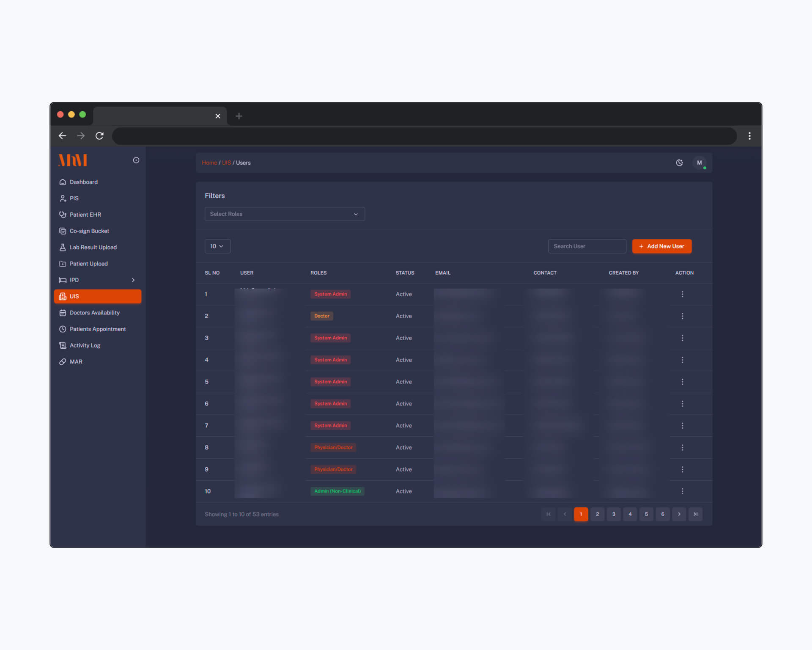Screen dimensions: 812x650
Task: Open MAR from the sidebar
Action: point(76,362)
